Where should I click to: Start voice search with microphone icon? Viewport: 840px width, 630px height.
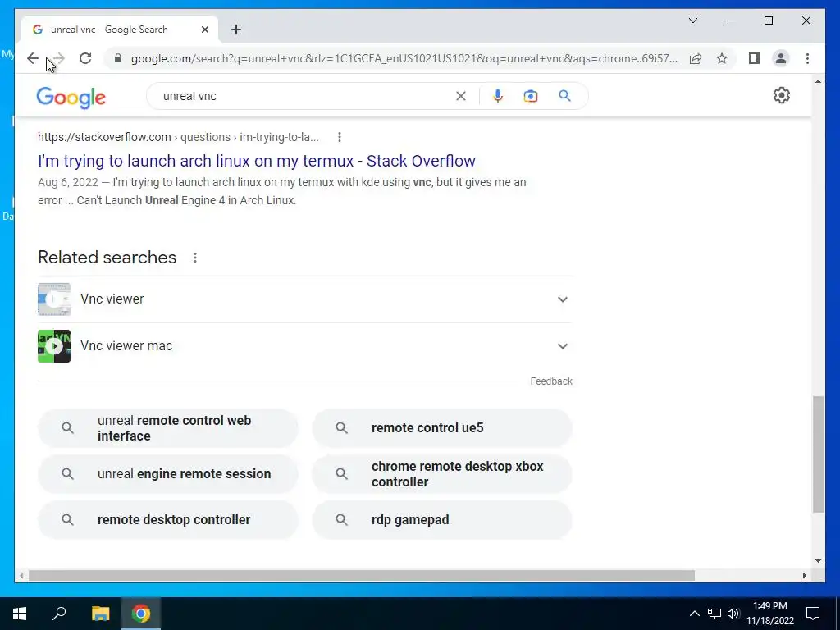(498, 96)
